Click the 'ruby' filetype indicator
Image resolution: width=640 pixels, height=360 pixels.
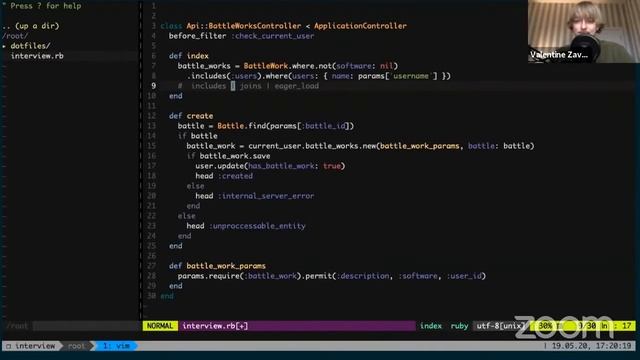point(459,326)
